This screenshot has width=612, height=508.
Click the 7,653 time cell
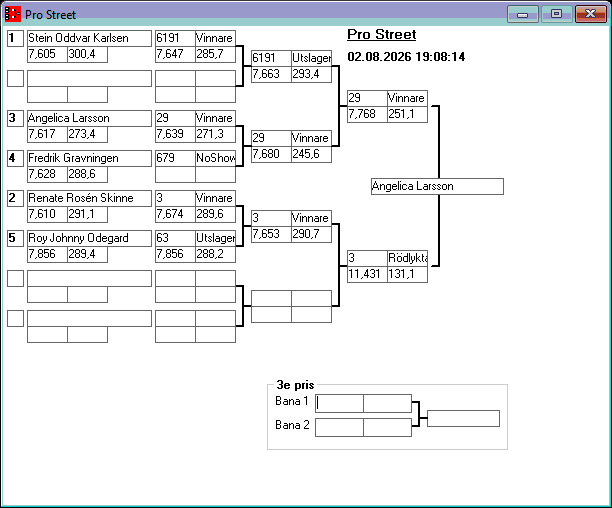pos(271,234)
